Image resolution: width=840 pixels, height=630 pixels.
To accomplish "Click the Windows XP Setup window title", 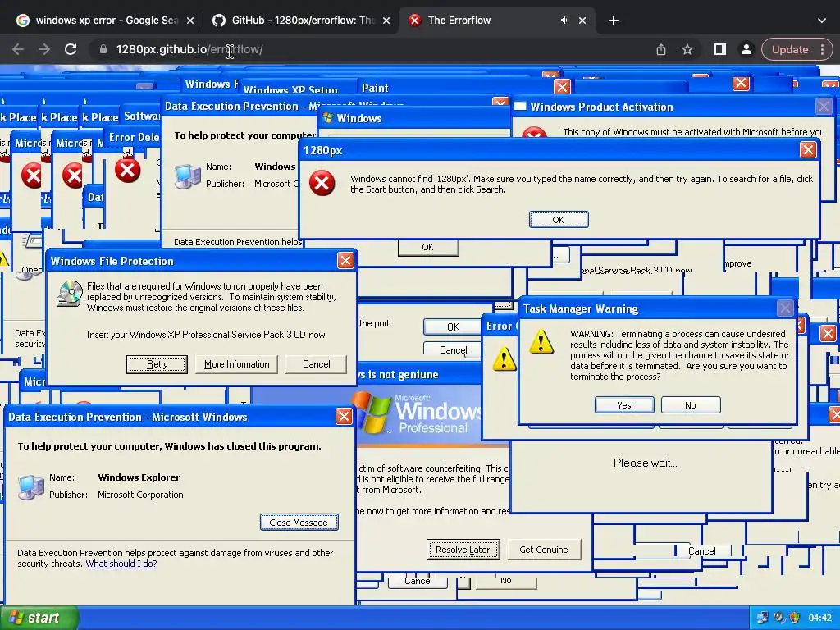I will [291, 89].
